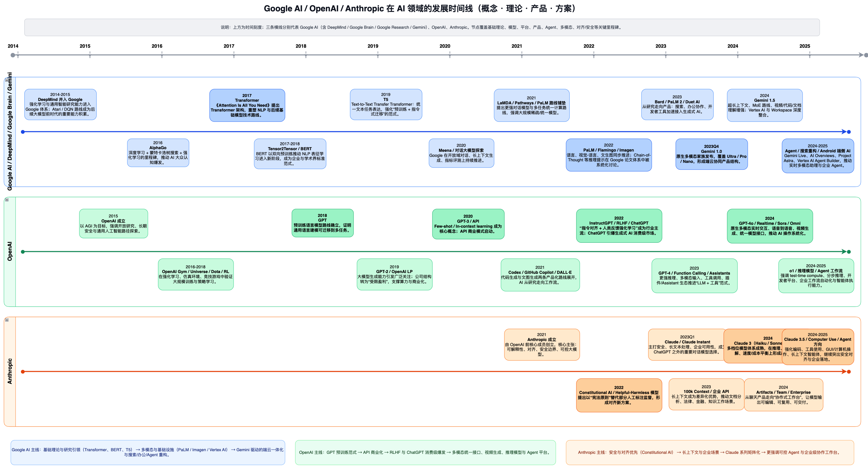Select the Gemini 1.0 node
868x467 pixels.
(x=711, y=154)
